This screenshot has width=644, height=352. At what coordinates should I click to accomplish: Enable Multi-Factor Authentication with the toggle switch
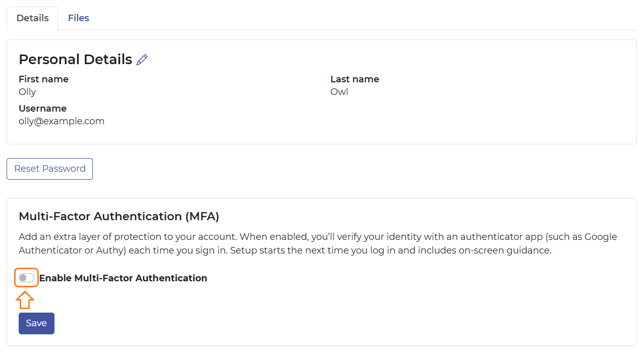tap(26, 277)
